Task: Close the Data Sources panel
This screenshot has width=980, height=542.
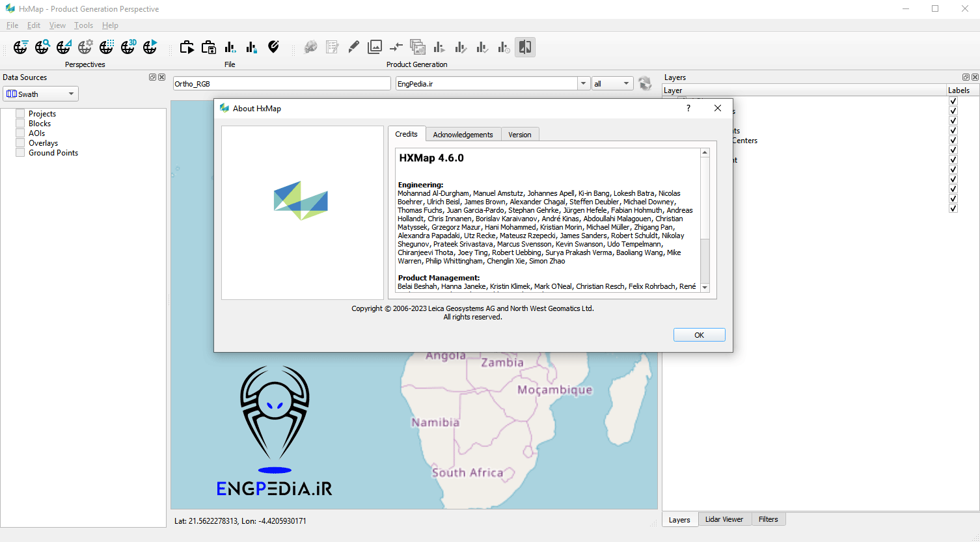Action: [162, 77]
